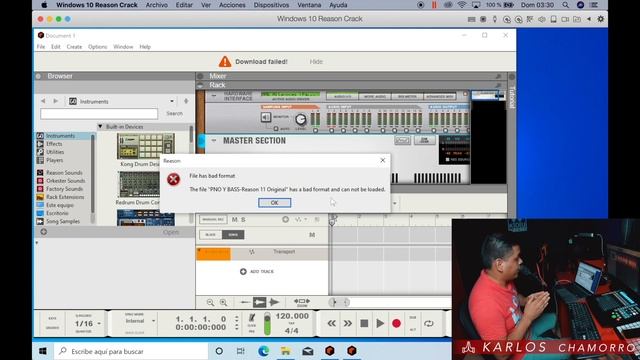This screenshot has width=640, height=360.
Task: Toggle loop mode in transport
Action: tap(429, 324)
